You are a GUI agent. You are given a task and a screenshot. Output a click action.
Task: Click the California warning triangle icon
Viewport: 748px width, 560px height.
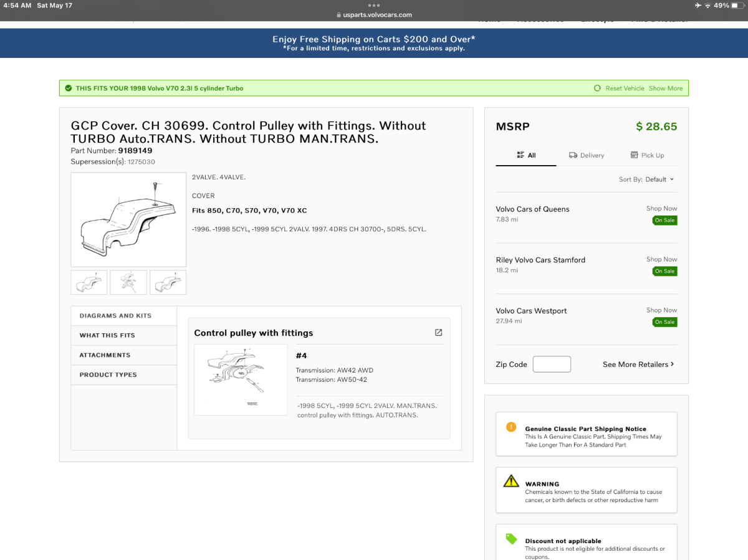click(511, 482)
